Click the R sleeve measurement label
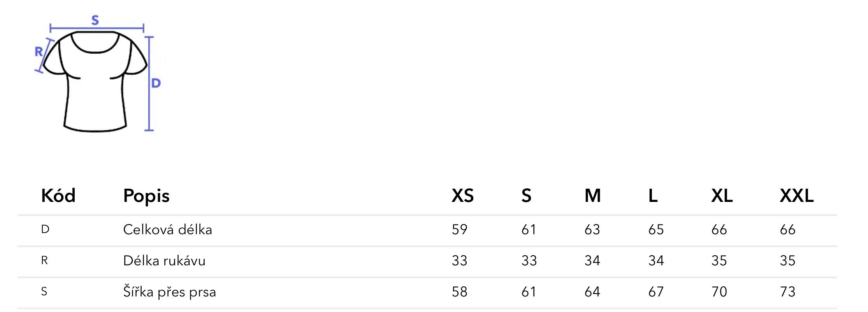This screenshot has height=312, width=868. 39,51
